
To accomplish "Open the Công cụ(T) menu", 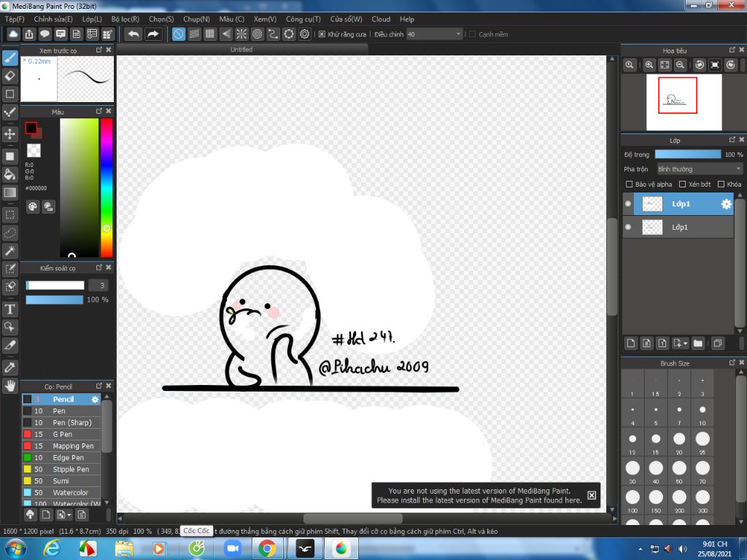I will pos(303,19).
